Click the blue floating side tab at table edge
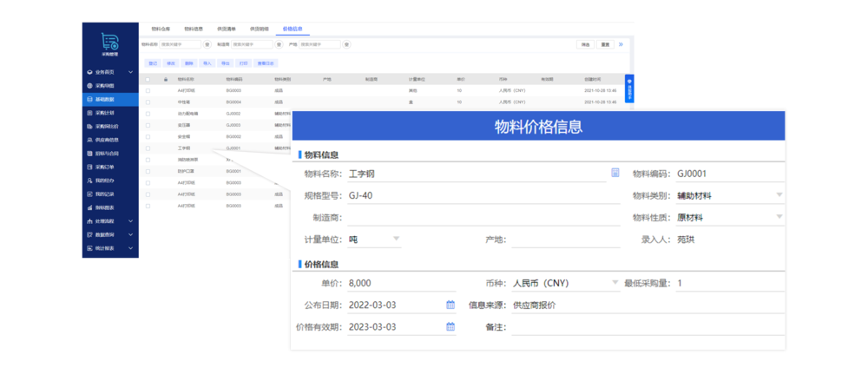 point(629,88)
